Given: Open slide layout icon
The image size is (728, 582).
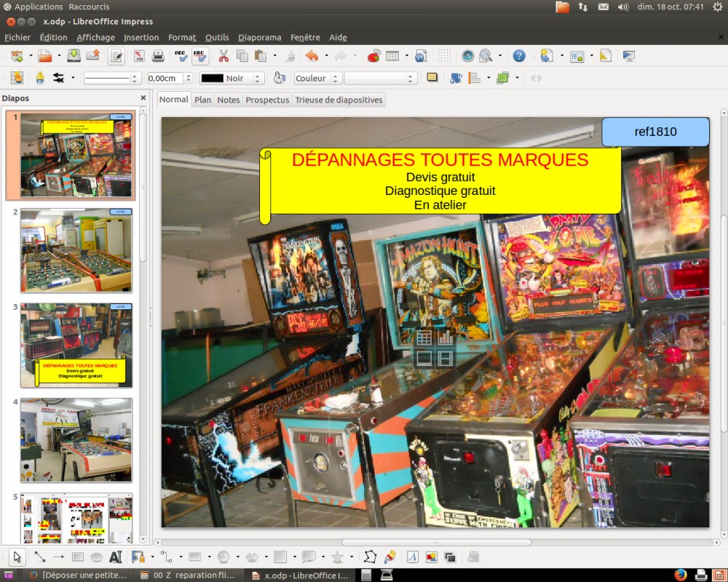Looking at the screenshot, I should [577, 56].
